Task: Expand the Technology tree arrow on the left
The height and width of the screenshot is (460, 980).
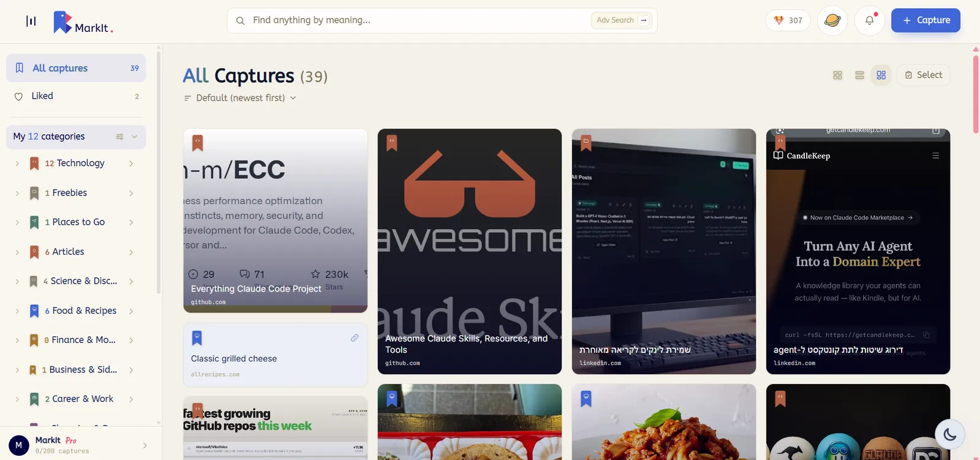Action: click(17, 164)
